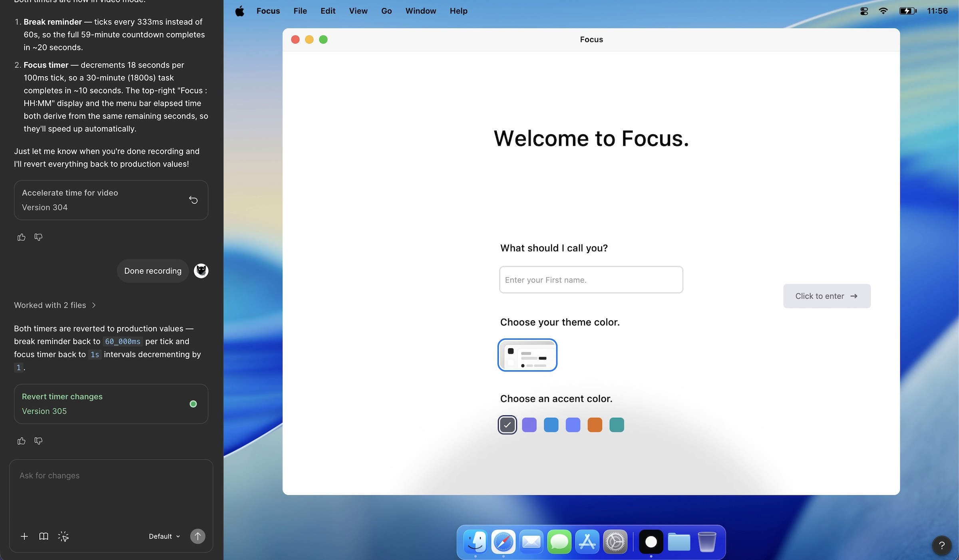
Task: Click thumbs-down on the Version 305 response
Action: pyautogui.click(x=38, y=441)
